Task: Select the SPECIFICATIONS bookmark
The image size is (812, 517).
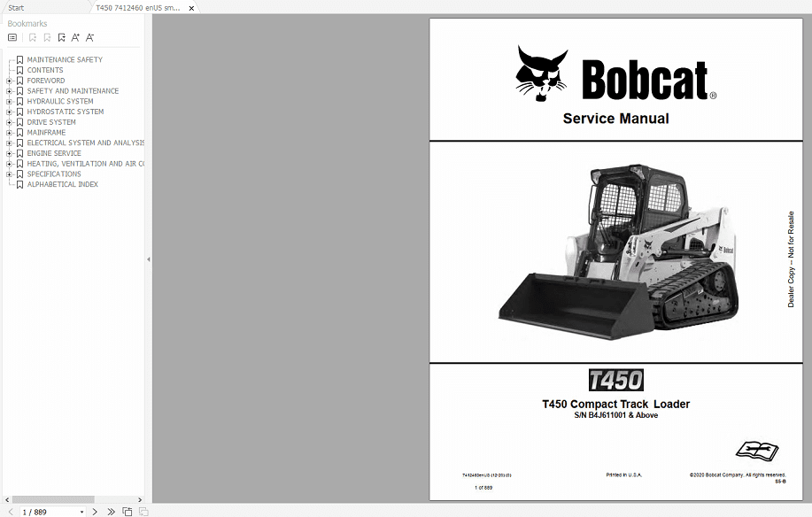Action: [x=56, y=174]
